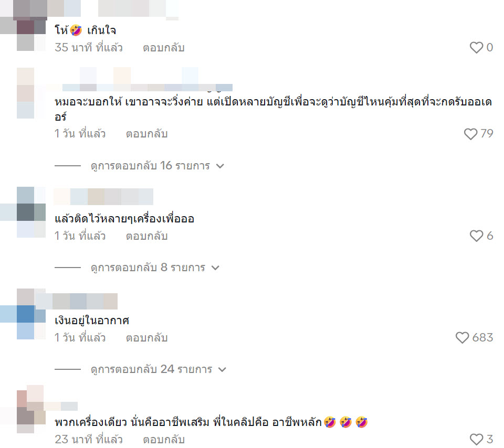Reply to the 'หมอจะบอกให้' comment

pos(146,134)
